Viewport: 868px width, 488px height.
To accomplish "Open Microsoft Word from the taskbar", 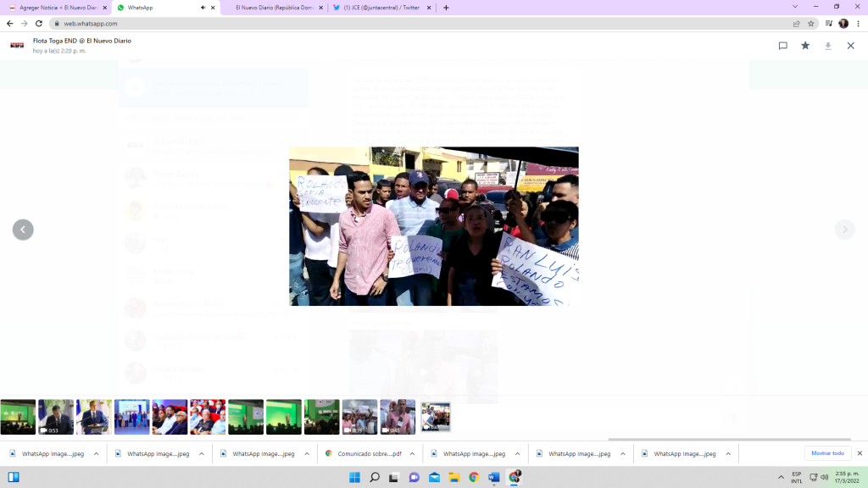I will (494, 477).
